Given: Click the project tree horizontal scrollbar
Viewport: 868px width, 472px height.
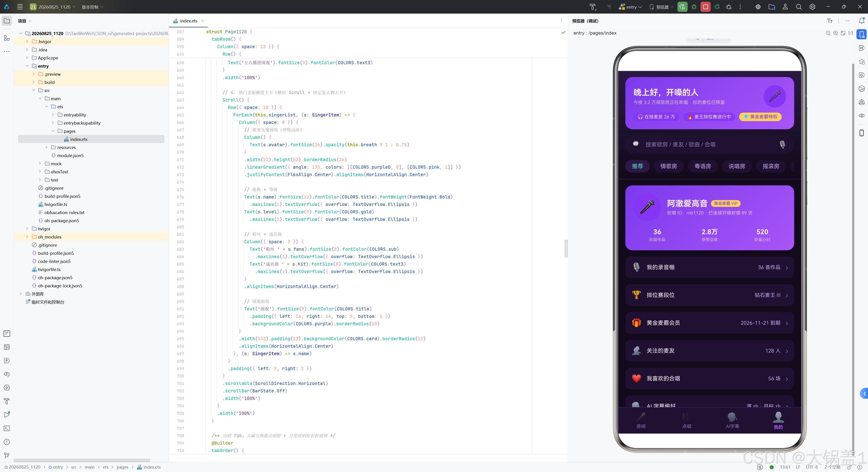Looking at the screenshot, I should coord(82,460).
